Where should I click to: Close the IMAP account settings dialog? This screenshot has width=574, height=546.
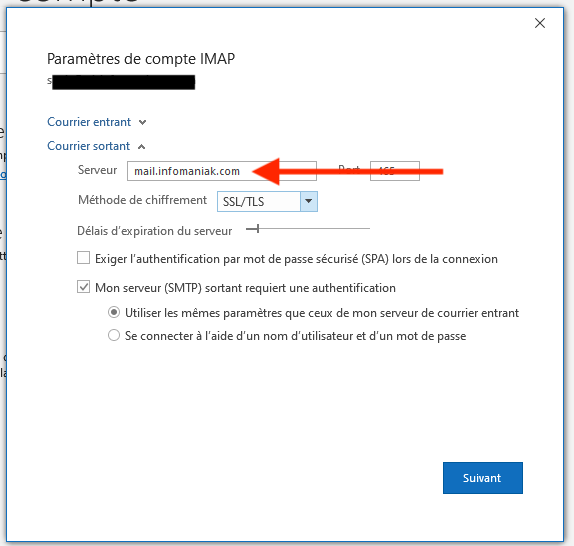click(540, 23)
